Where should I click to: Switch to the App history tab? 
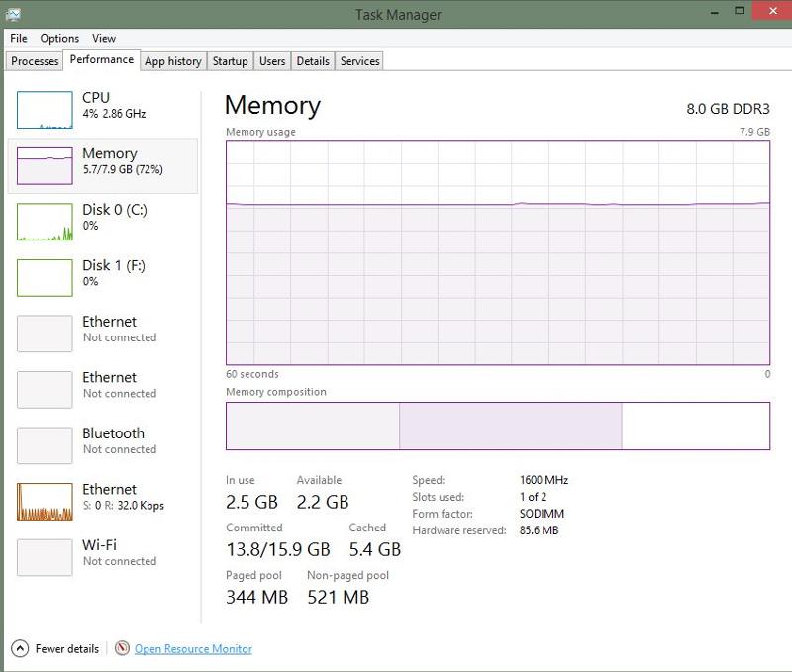tap(172, 60)
